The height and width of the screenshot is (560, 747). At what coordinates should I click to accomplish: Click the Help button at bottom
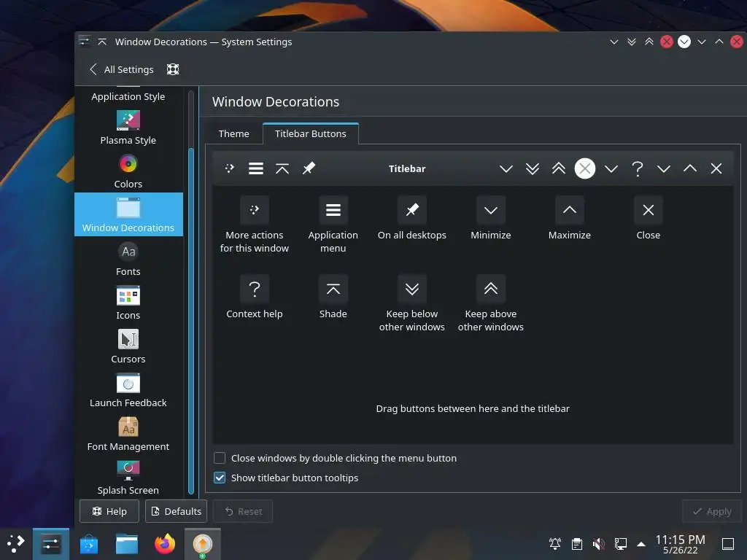tap(109, 511)
